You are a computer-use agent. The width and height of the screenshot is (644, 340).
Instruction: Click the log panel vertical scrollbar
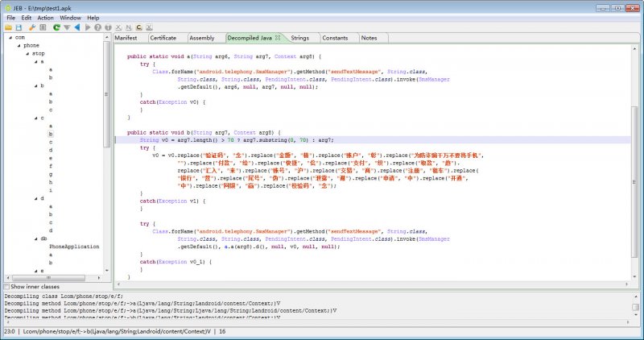click(635, 307)
